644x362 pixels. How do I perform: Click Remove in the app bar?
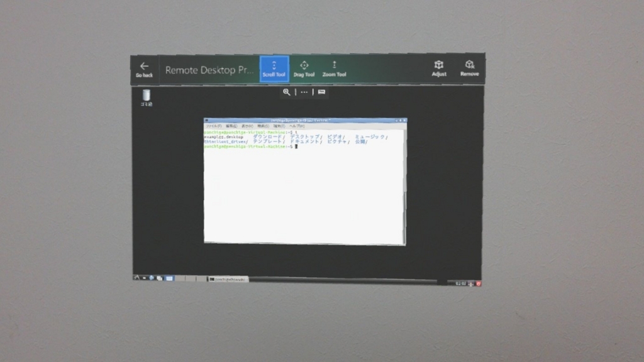(469, 68)
